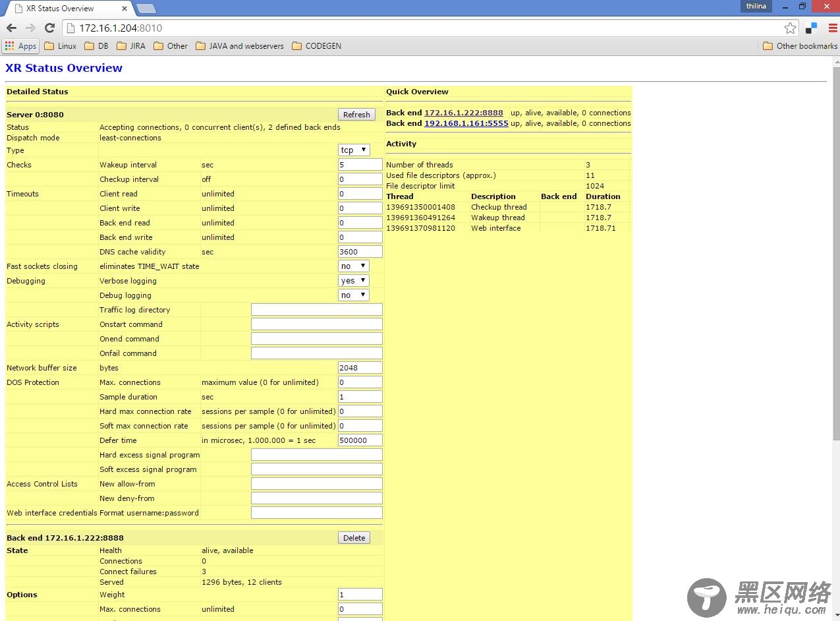Reload the page with the refresh icon
Screen dimensions: 840x621
pyautogui.click(x=49, y=28)
